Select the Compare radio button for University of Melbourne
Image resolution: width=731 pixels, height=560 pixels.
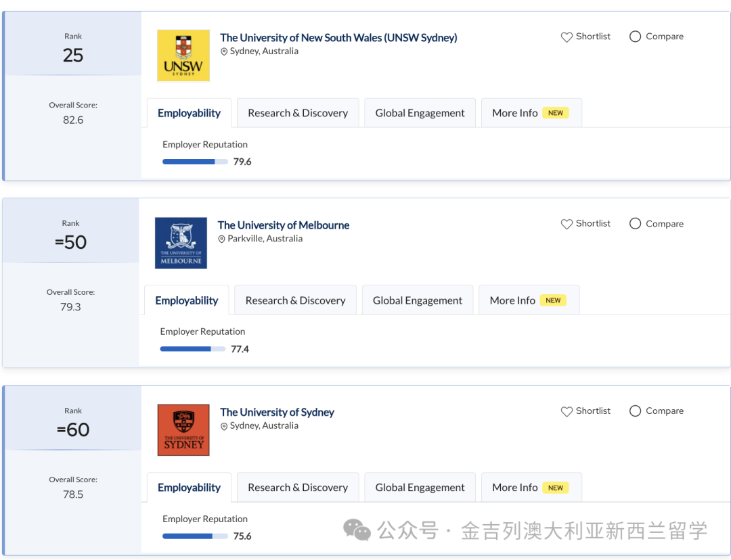tap(635, 224)
